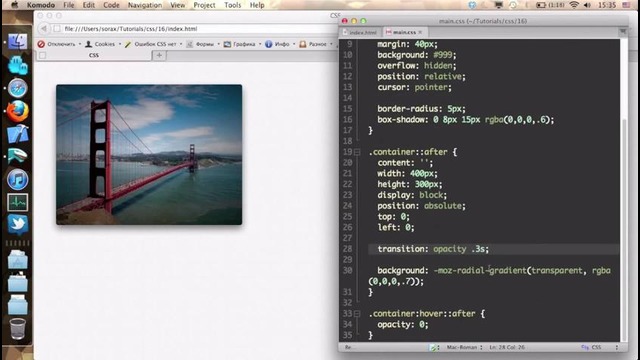Open the Mac-Roman encoding selector

pyautogui.click(x=464, y=347)
